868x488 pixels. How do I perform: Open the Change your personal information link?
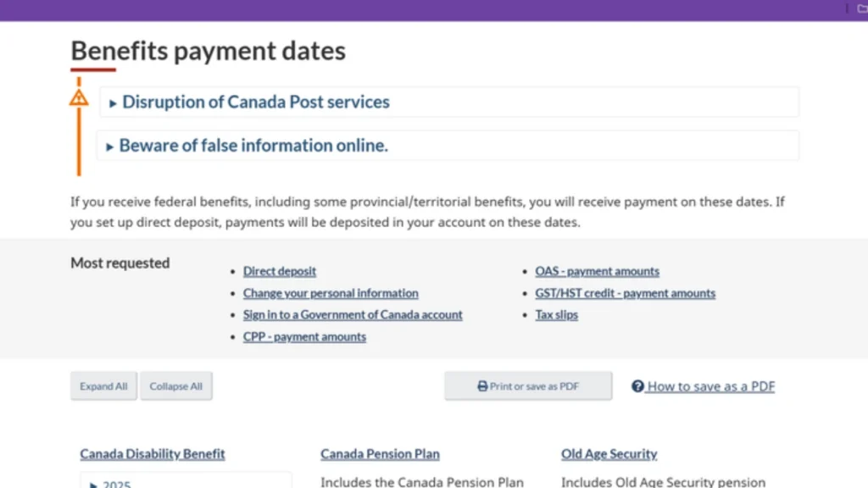pyautogui.click(x=331, y=293)
